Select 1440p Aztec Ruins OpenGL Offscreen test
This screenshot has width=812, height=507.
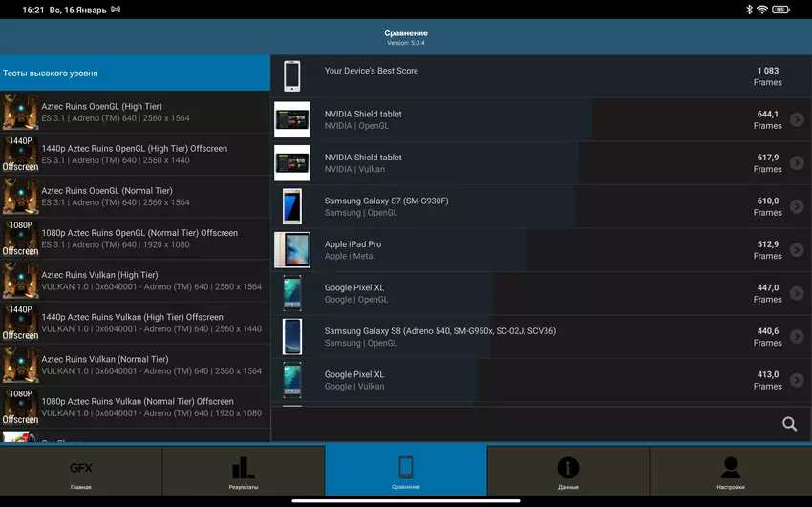click(x=135, y=155)
